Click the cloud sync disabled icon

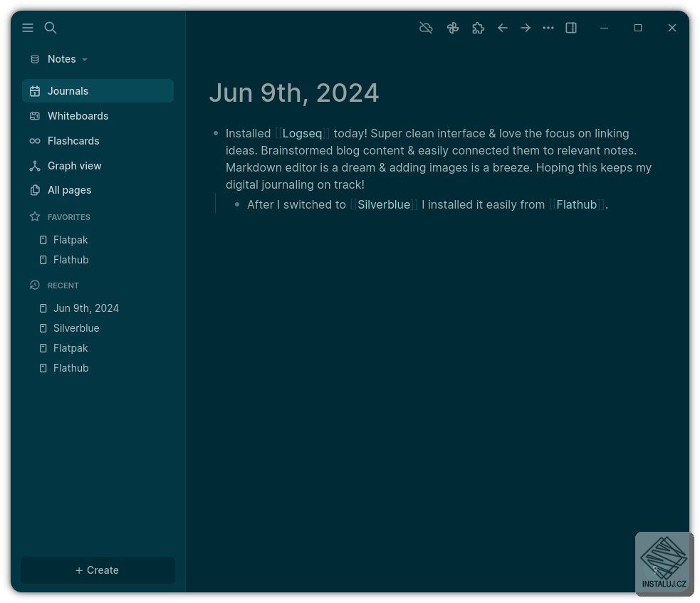click(426, 28)
